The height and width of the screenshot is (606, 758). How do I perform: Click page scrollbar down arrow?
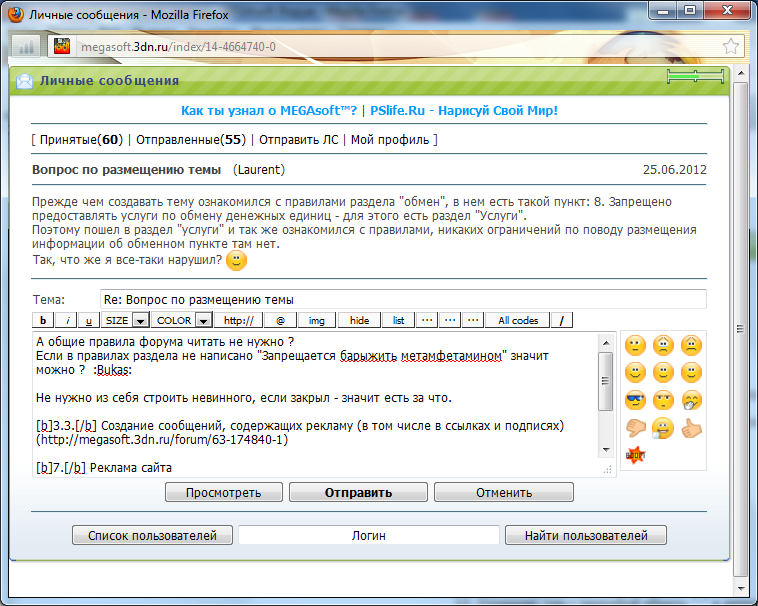(741, 589)
